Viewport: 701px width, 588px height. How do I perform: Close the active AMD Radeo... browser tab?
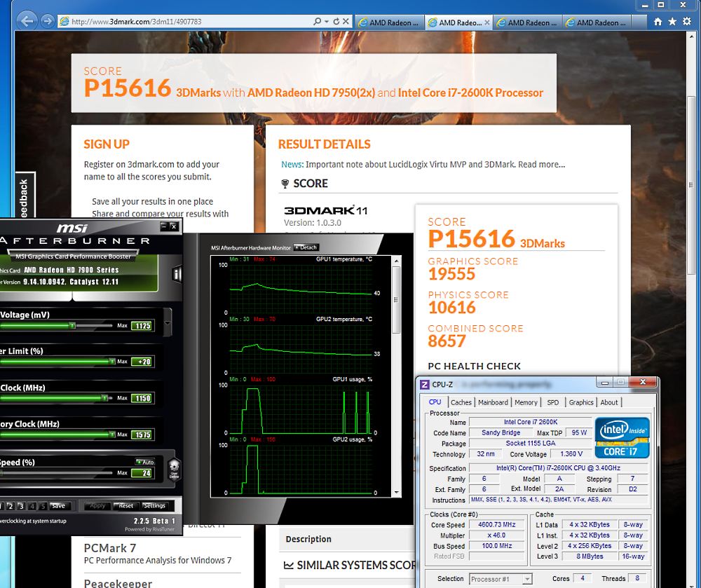point(487,22)
